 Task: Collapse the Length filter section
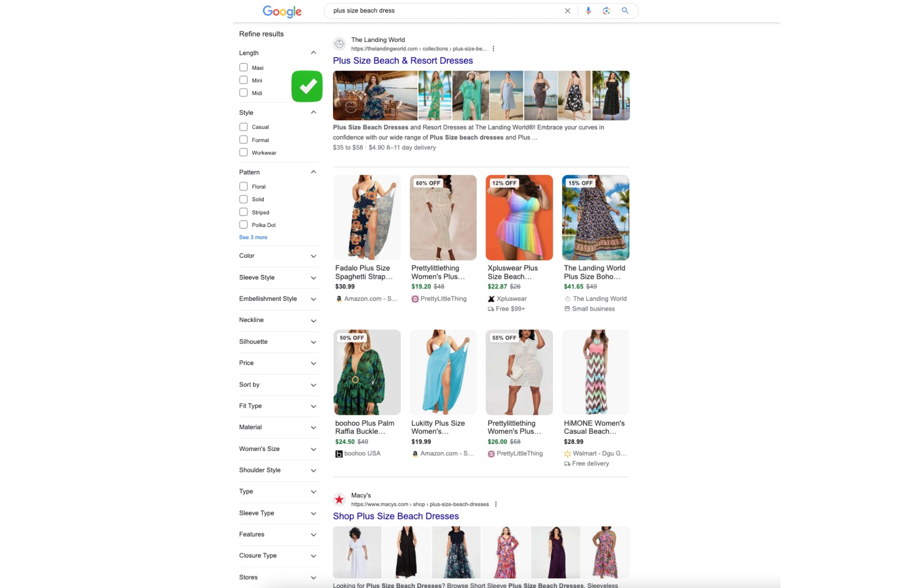coord(313,52)
